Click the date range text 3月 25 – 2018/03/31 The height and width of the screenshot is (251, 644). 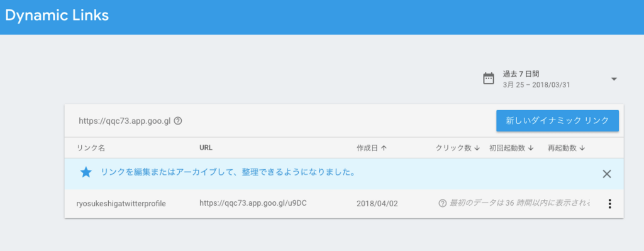point(536,85)
